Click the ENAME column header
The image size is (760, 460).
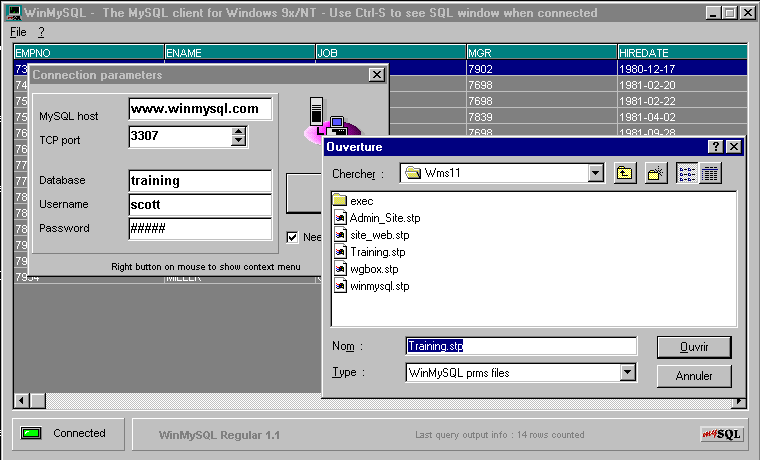coord(240,52)
